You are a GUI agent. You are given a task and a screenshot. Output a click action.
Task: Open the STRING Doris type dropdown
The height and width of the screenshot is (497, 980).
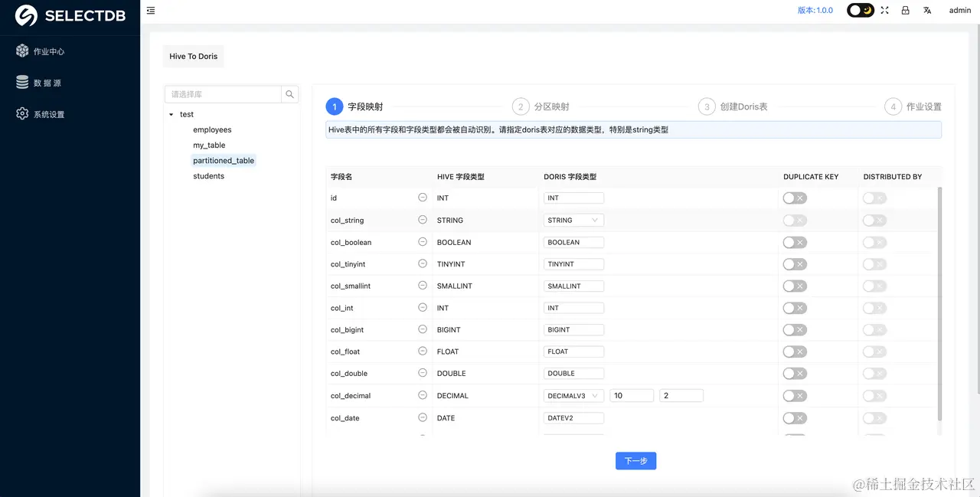pos(573,220)
